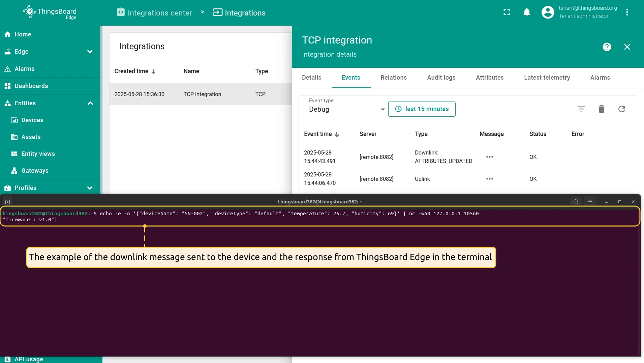Delete events with the trash icon
This screenshot has height=363, width=644.
coord(601,109)
